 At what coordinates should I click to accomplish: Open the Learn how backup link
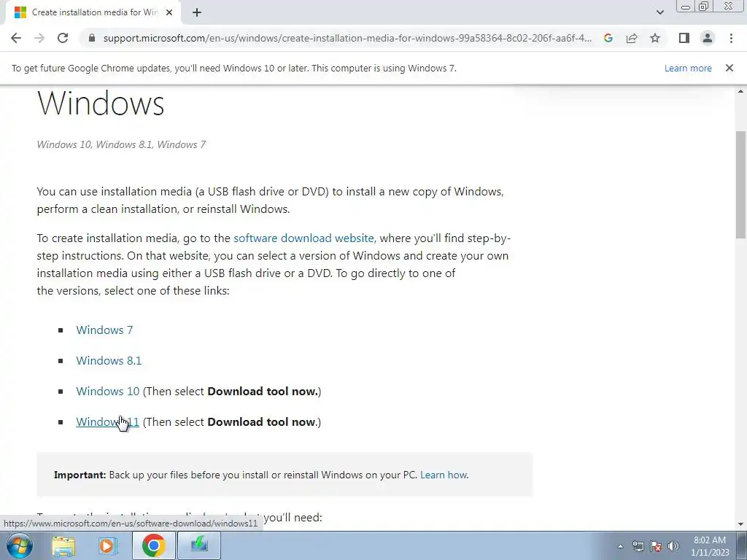444,475
